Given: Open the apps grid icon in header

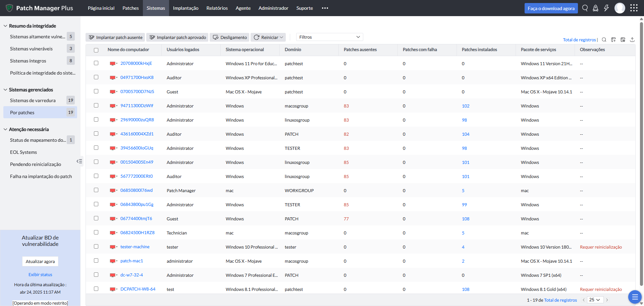Looking at the screenshot, I should 634,8.
